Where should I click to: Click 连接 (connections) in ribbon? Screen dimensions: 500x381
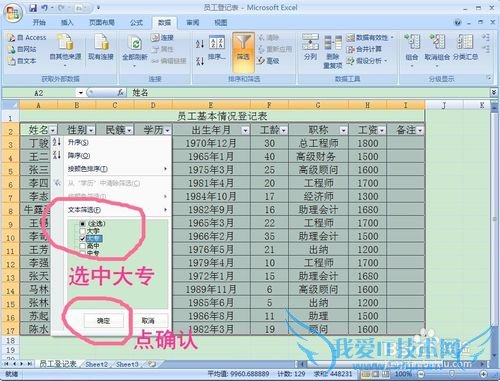pyautogui.click(x=162, y=38)
